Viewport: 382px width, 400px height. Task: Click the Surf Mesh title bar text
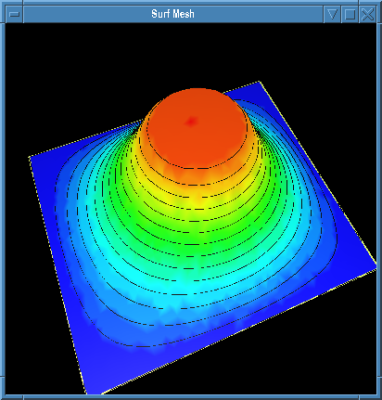point(173,14)
